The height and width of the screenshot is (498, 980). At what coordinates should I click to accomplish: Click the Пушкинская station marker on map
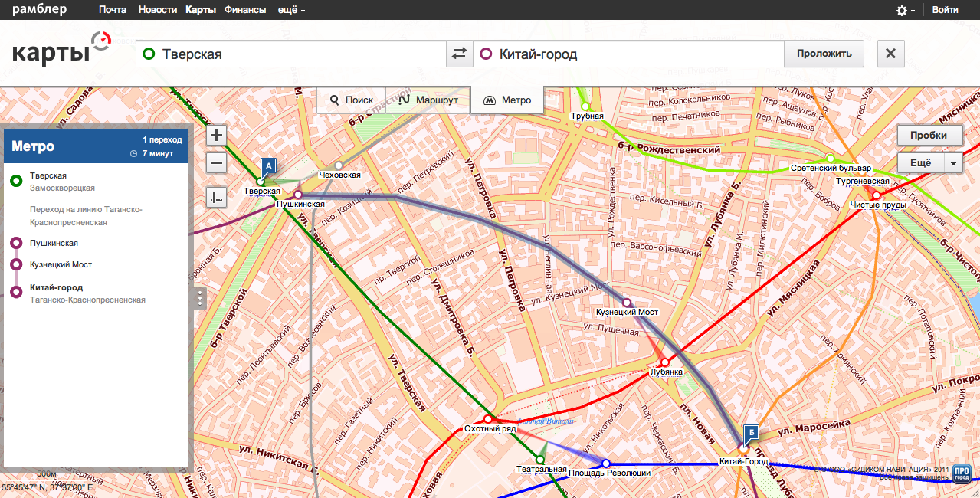coord(298,195)
